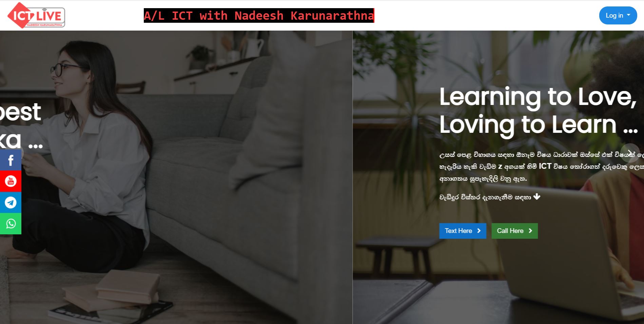Open WhatsApp chat from the green icon
The image size is (644, 324).
pos(11,223)
